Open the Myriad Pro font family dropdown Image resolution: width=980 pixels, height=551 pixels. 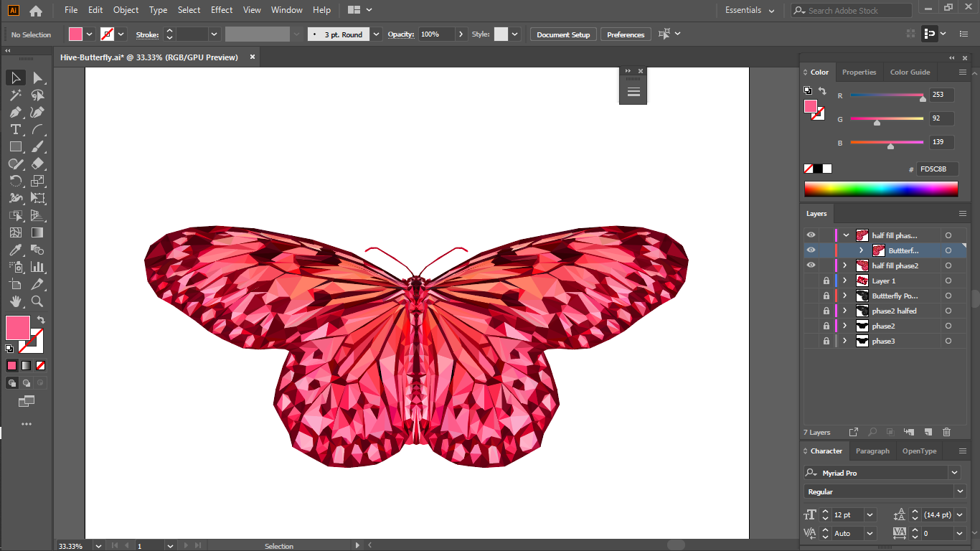click(954, 473)
